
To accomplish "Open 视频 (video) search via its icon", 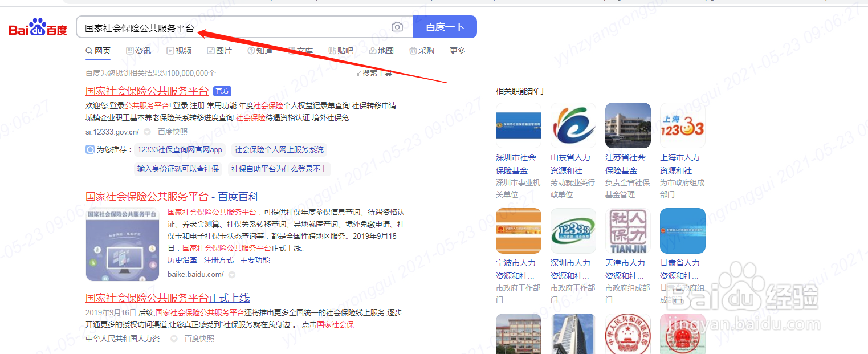I will (170, 50).
